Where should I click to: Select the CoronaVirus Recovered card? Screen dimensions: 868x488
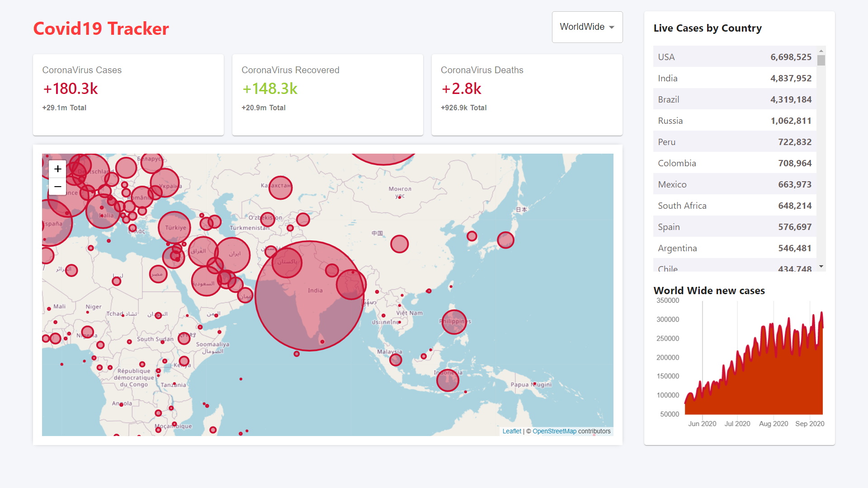pos(328,95)
